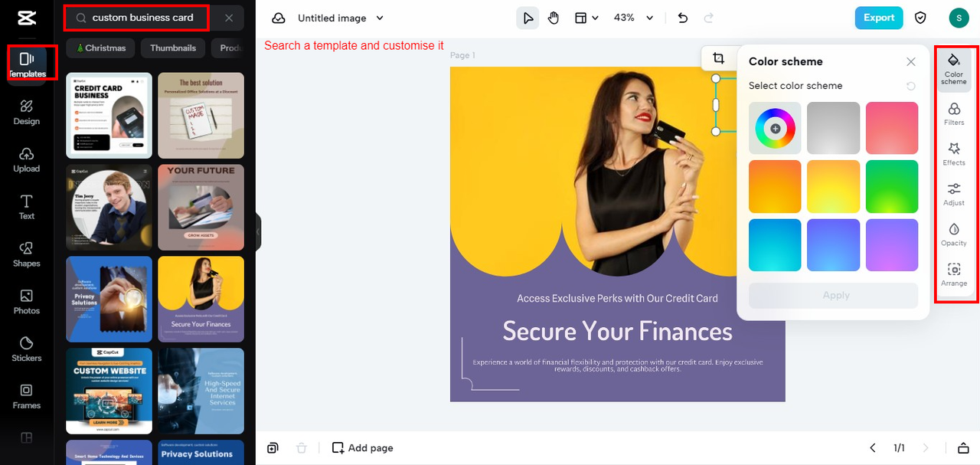Open the Stickers sidebar panel
The width and height of the screenshot is (980, 465).
click(x=27, y=349)
